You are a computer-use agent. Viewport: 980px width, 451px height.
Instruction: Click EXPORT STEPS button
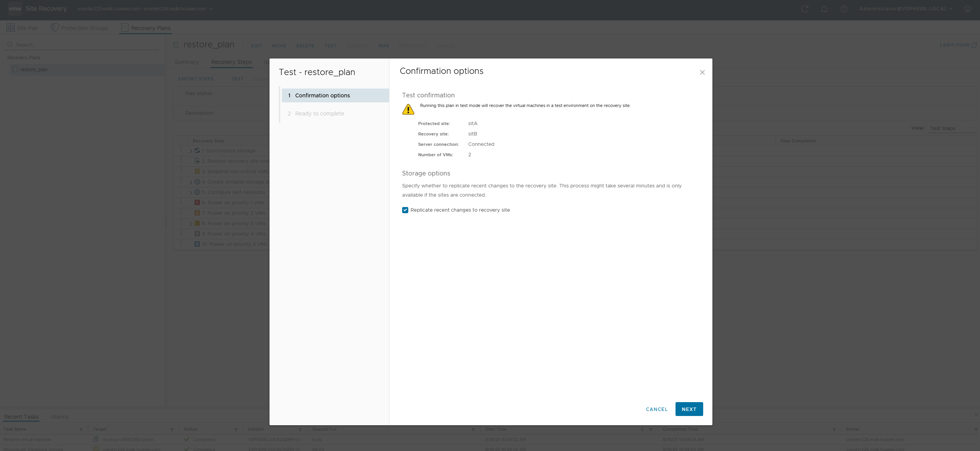[x=196, y=79]
